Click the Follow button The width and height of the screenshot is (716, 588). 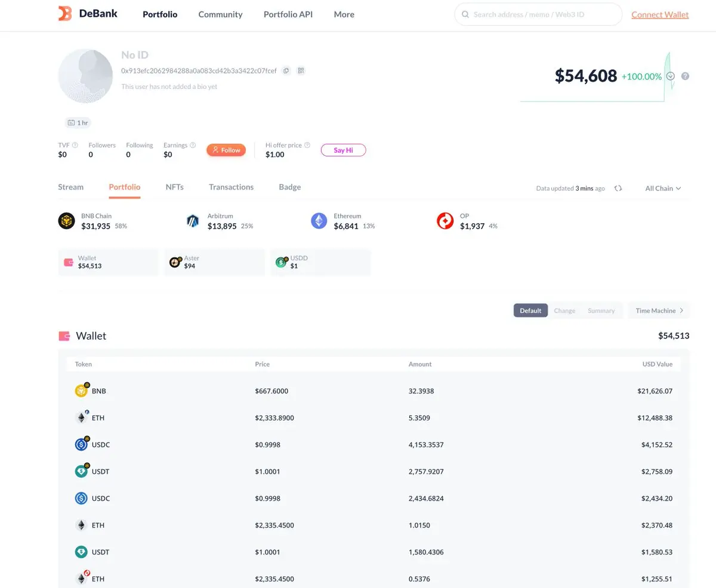226,150
